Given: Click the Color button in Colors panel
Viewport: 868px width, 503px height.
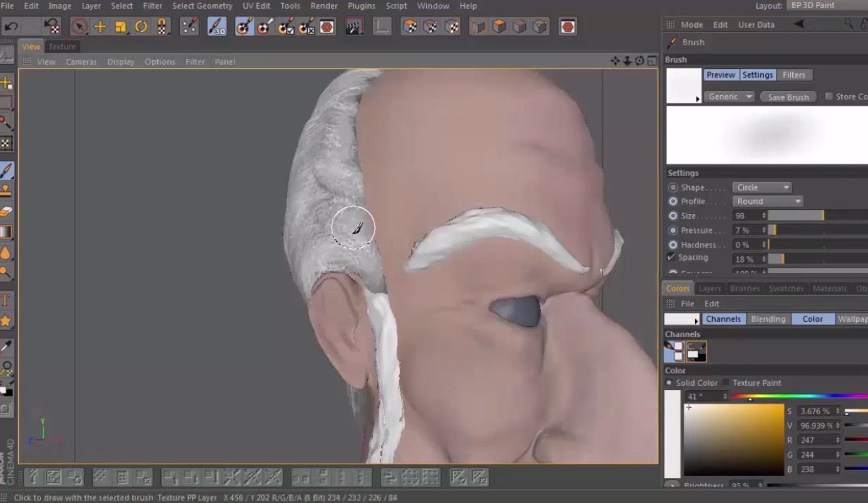Looking at the screenshot, I should click(x=813, y=319).
